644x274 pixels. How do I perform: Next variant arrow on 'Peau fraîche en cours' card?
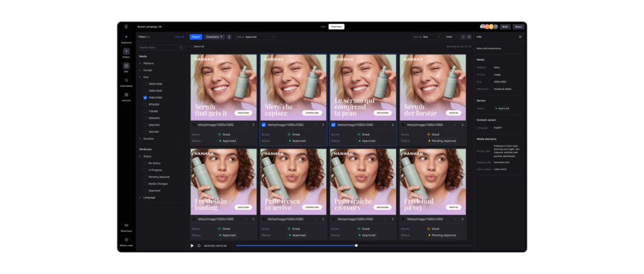pyautogui.click(x=392, y=219)
